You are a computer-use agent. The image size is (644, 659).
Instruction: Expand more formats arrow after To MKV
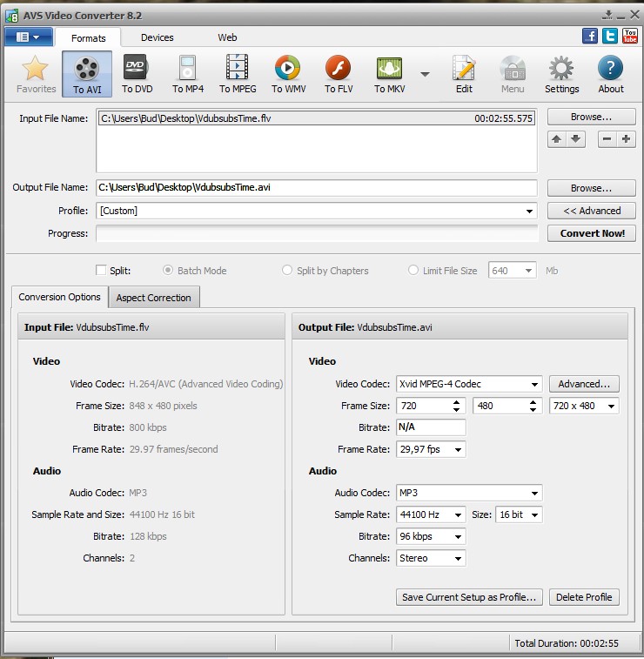pos(426,74)
